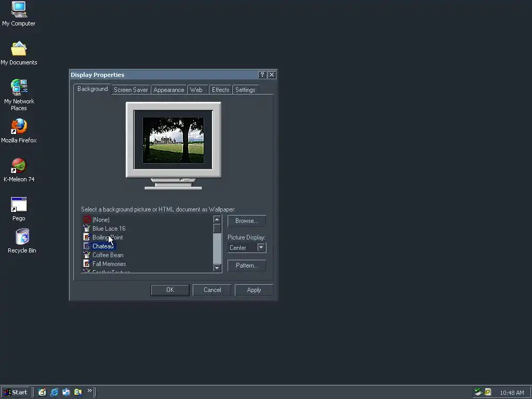The height and width of the screenshot is (399, 532).
Task: Click the Start button on taskbar
Action: (x=15, y=392)
